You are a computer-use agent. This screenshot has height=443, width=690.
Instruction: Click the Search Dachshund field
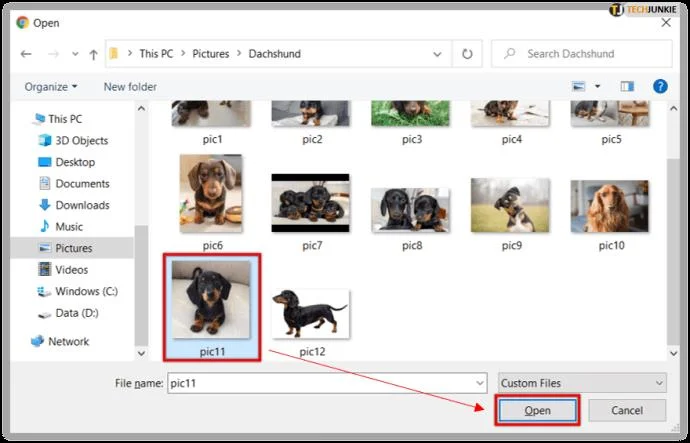coord(582,54)
